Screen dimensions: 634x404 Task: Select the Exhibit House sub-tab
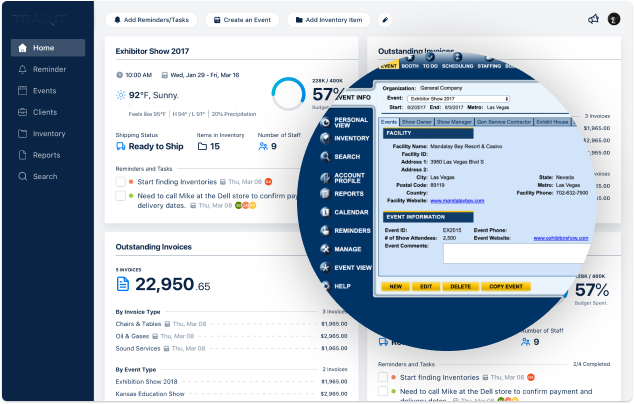tap(552, 122)
